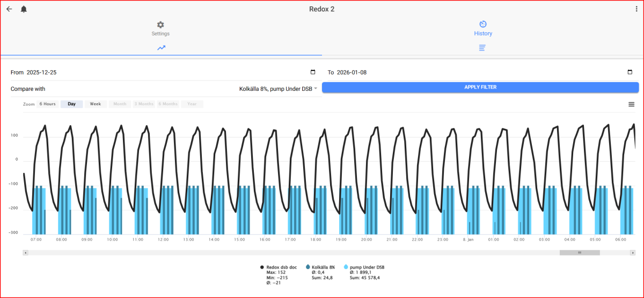Open calendar picker for To date
Viewport: 644px width, 298px height.
[630, 72]
